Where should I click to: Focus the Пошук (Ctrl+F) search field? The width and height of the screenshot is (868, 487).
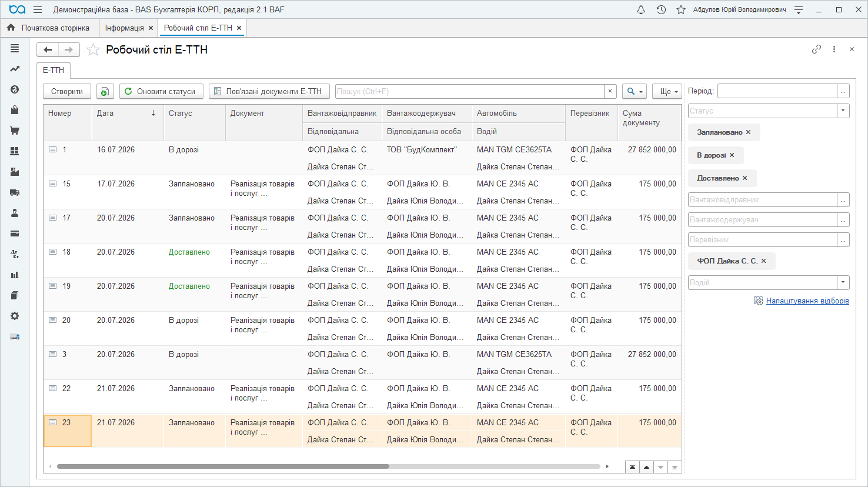469,91
